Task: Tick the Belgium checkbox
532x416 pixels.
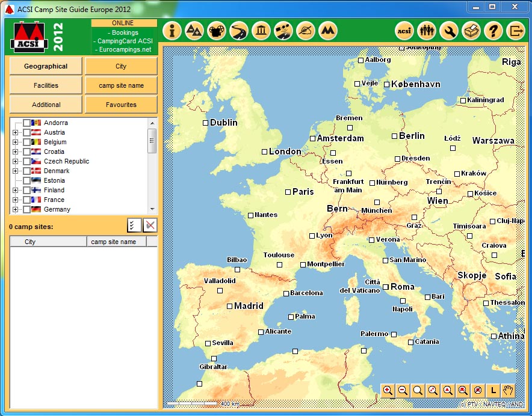Action: [x=26, y=142]
